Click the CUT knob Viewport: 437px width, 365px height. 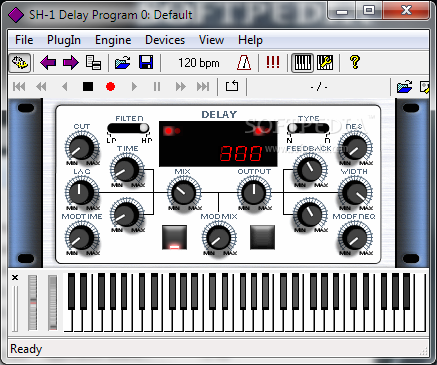point(82,148)
